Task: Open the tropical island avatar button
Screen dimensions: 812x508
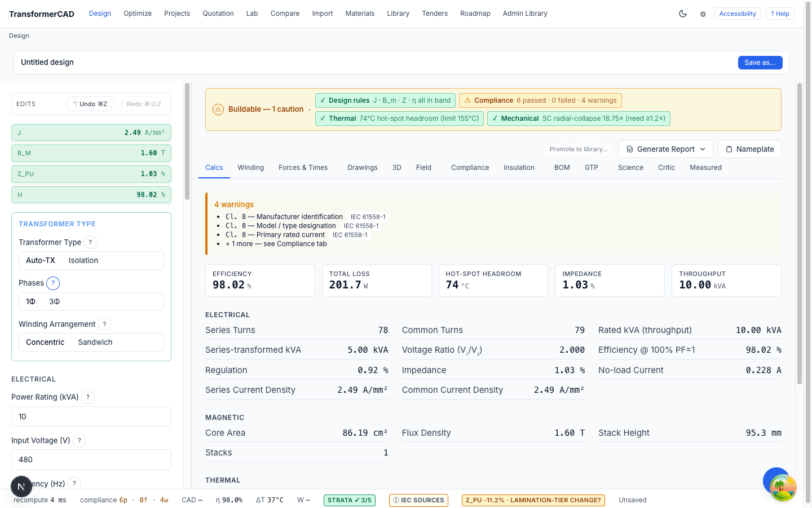Action: [783, 487]
